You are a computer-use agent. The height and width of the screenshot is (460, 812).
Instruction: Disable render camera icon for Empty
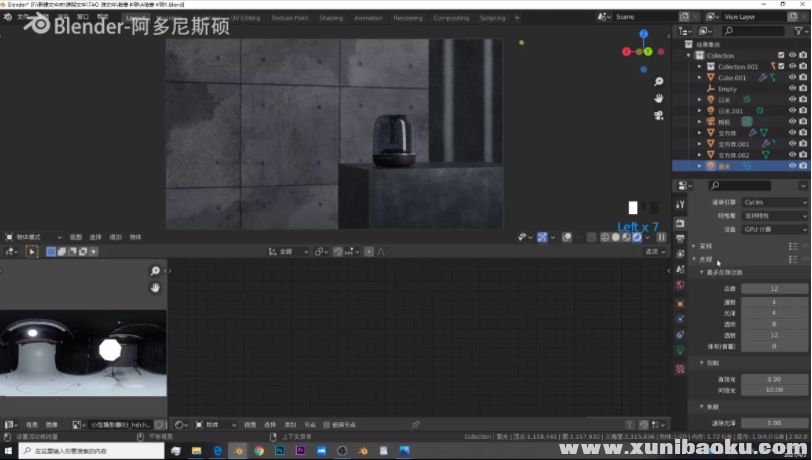pyautogui.click(x=803, y=88)
